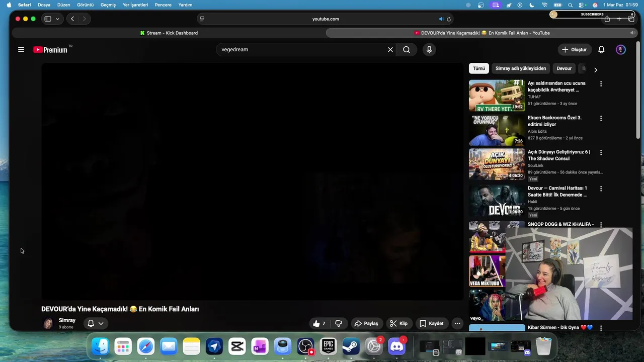Viewport: 644px width, 362px height.
Task: Switch to the DEVOUR YouTube Safari tab
Action: (x=481, y=33)
